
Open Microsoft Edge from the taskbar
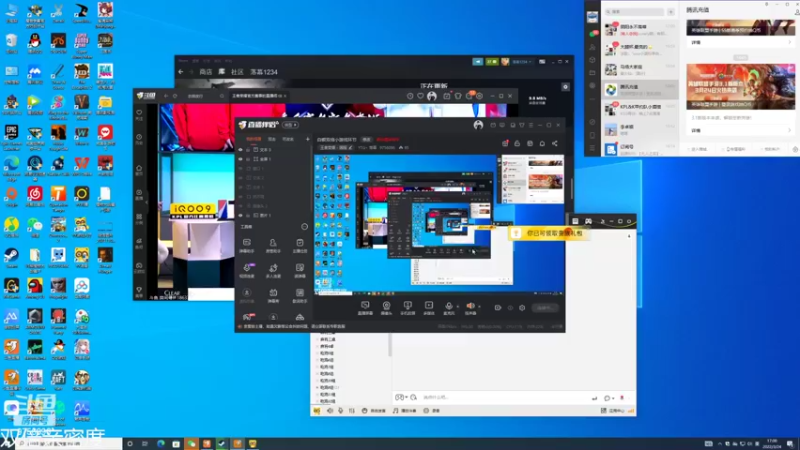(x=161, y=444)
